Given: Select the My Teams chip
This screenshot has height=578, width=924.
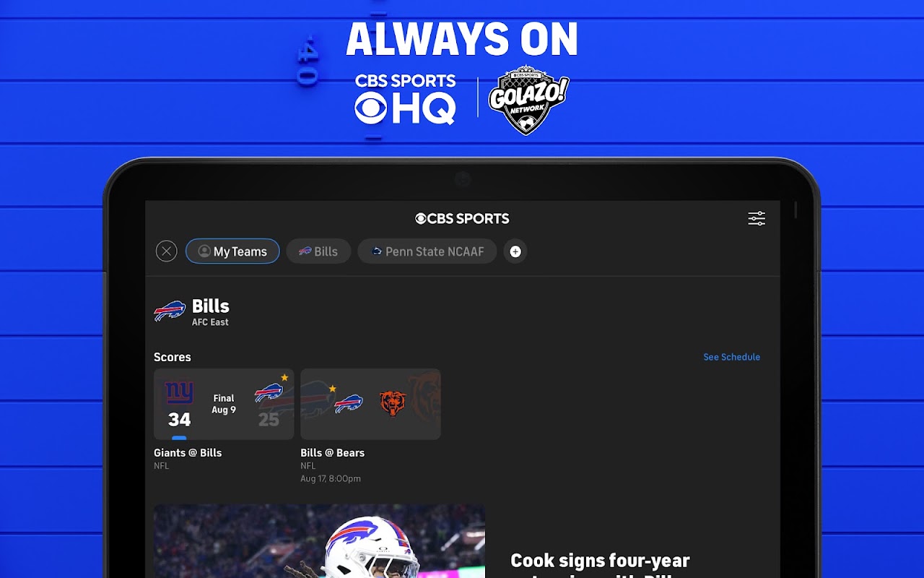Looking at the screenshot, I should tap(232, 251).
